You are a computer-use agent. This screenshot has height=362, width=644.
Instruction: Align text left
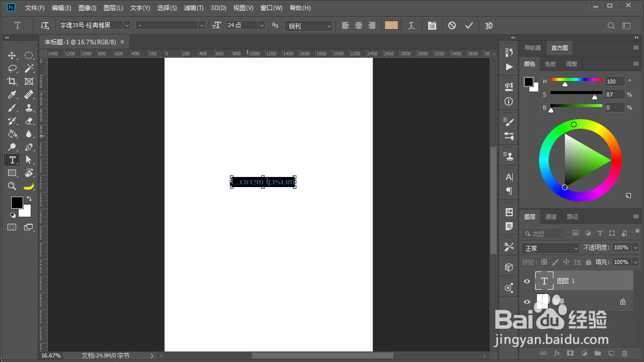(346, 25)
